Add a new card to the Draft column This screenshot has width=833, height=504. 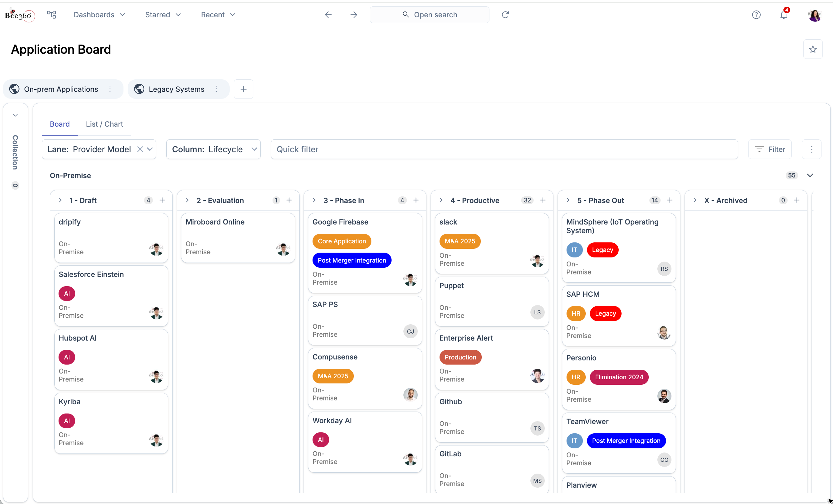pos(162,200)
